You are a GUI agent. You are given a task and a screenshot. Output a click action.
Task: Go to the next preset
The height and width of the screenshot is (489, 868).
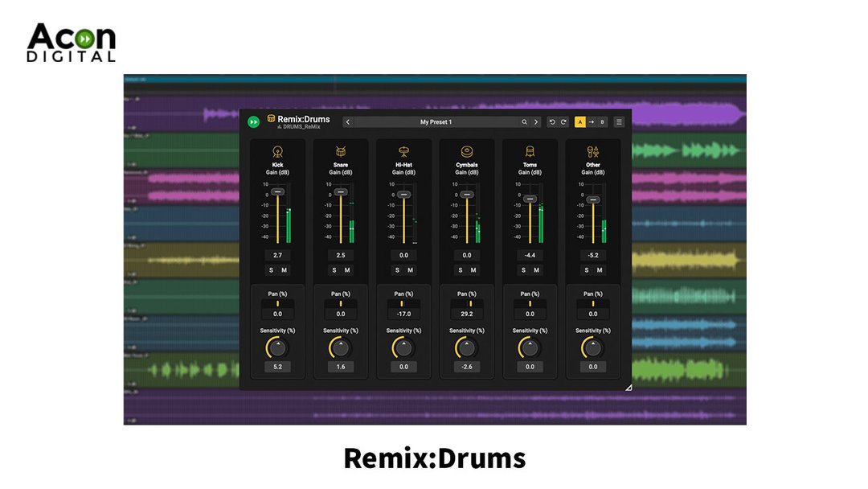click(536, 122)
